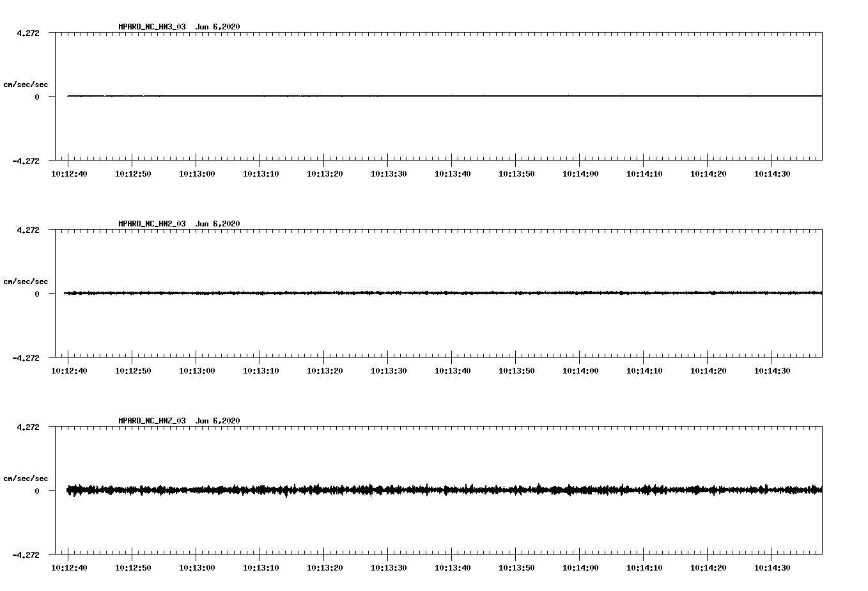Select 10:13:30 tick label under HN2 plot
The width and height of the screenshot is (868, 591).
point(389,371)
